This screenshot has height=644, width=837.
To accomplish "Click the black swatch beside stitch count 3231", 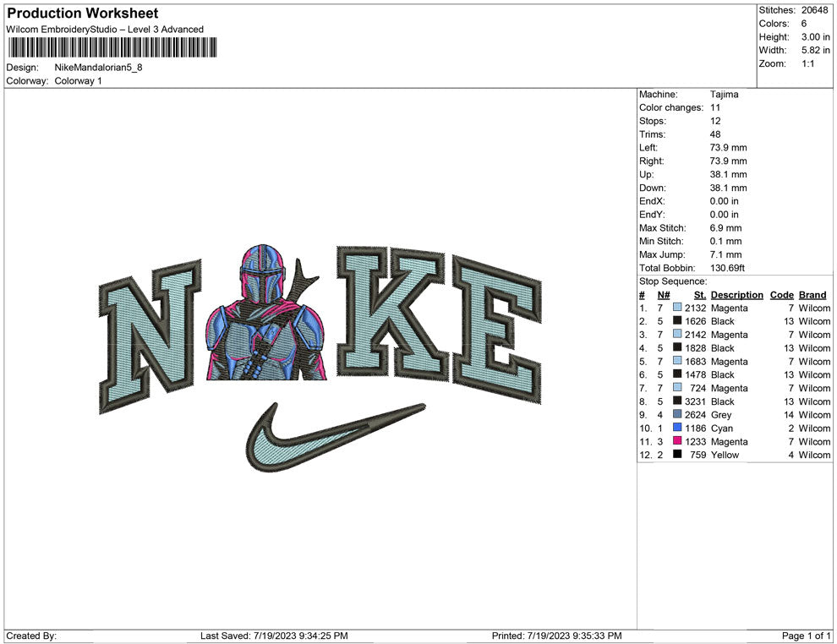I will [x=677, y=401].
